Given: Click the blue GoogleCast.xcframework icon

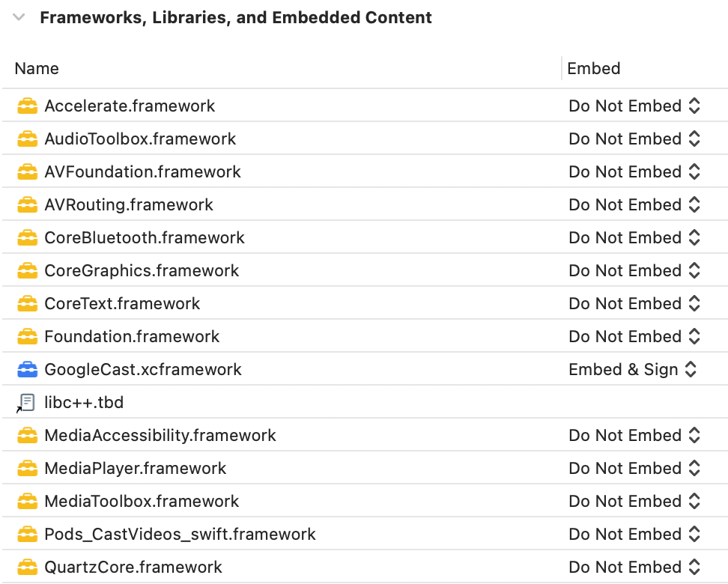Looking at the screenshot, I should click(x=27, y=370).
